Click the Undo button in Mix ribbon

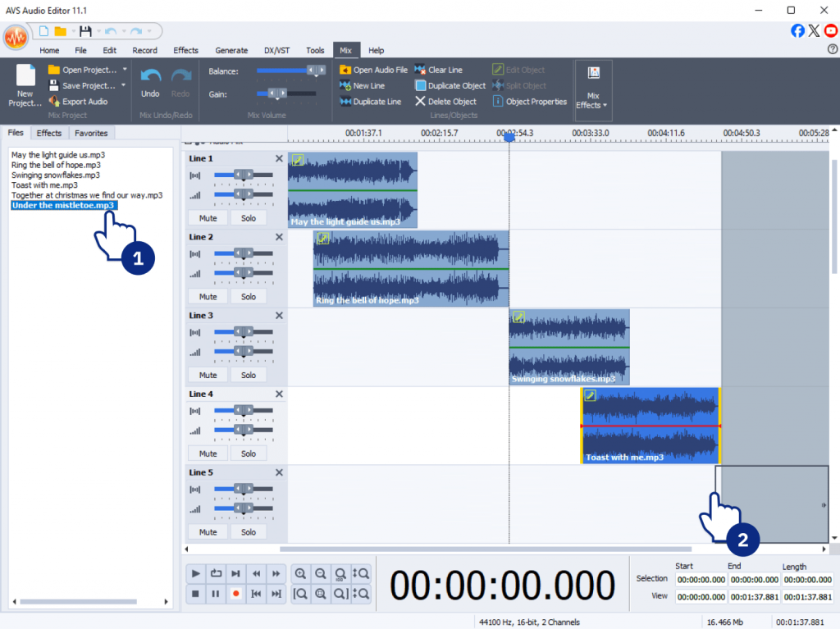pyautogui.click(x=150, y=80)
